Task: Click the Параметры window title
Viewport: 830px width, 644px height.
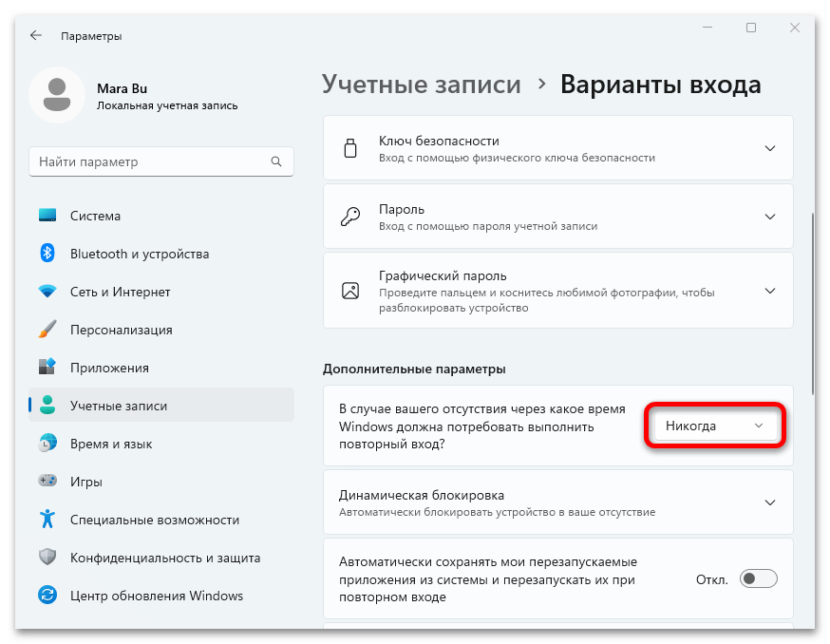Action: [x=91, y=36]
